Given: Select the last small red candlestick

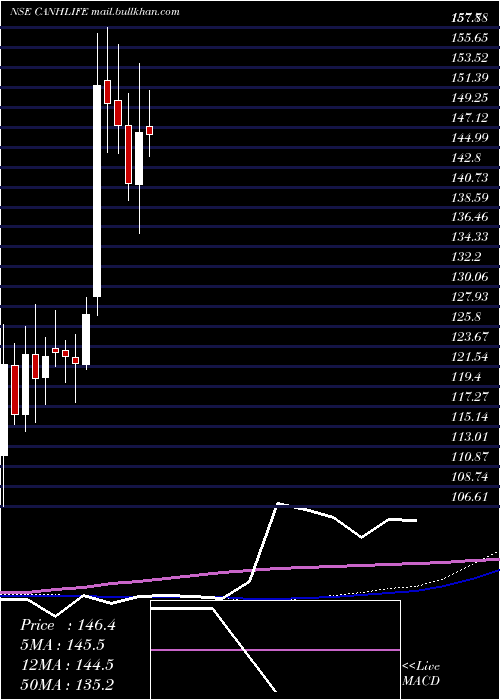Looking at the screenshot, I should (x=150, y=130).
